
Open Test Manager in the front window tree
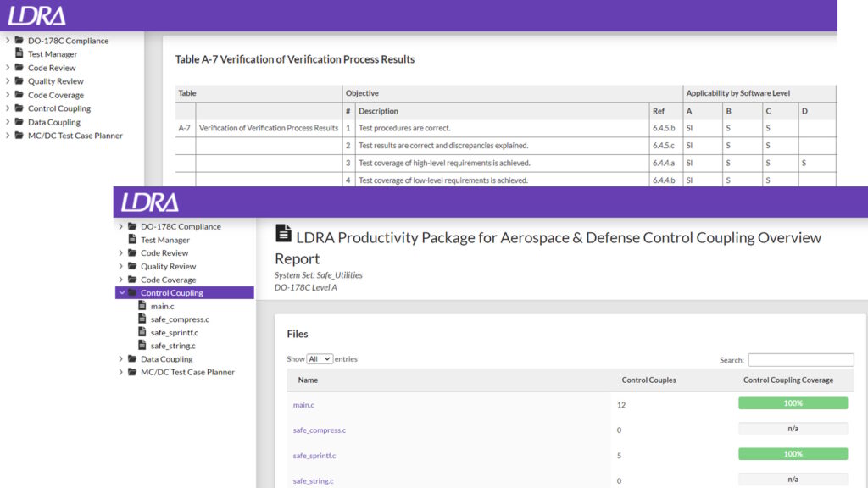point(165,240)
